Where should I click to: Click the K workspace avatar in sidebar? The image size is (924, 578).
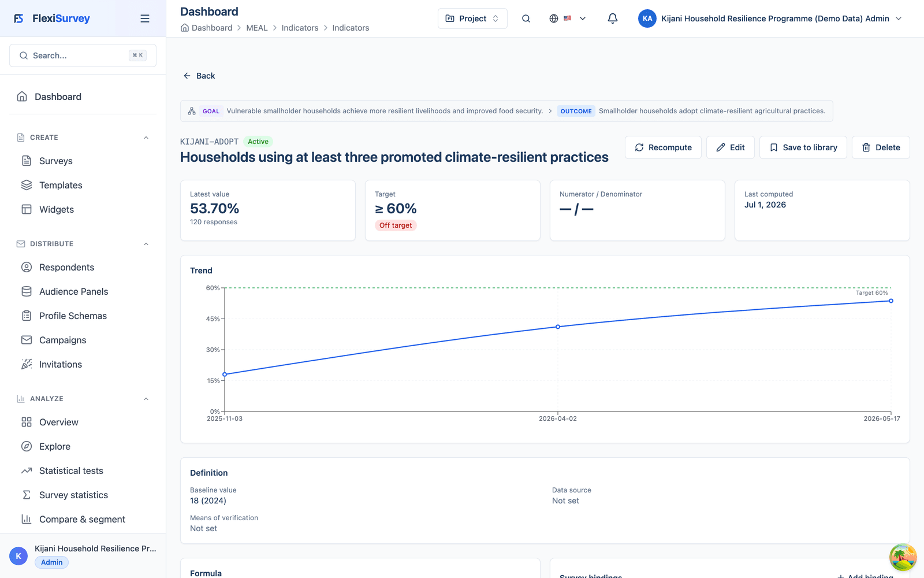click(x=18, y=556)
